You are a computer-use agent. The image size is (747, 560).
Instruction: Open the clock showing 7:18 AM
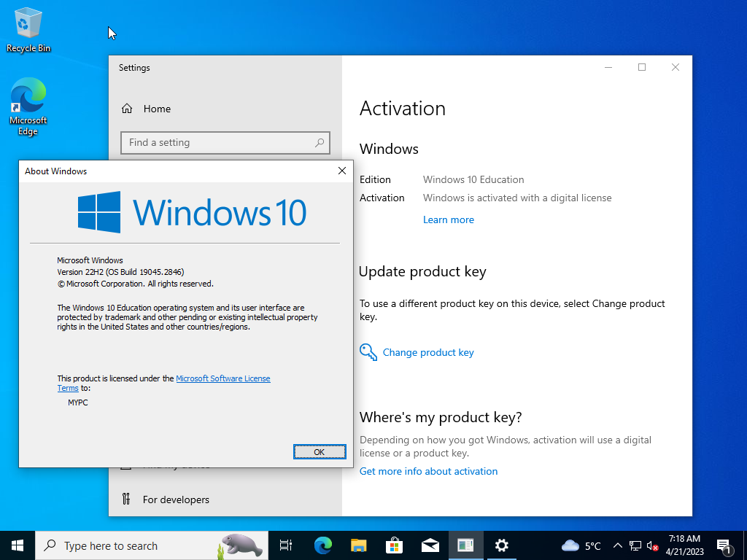point(684,545)
